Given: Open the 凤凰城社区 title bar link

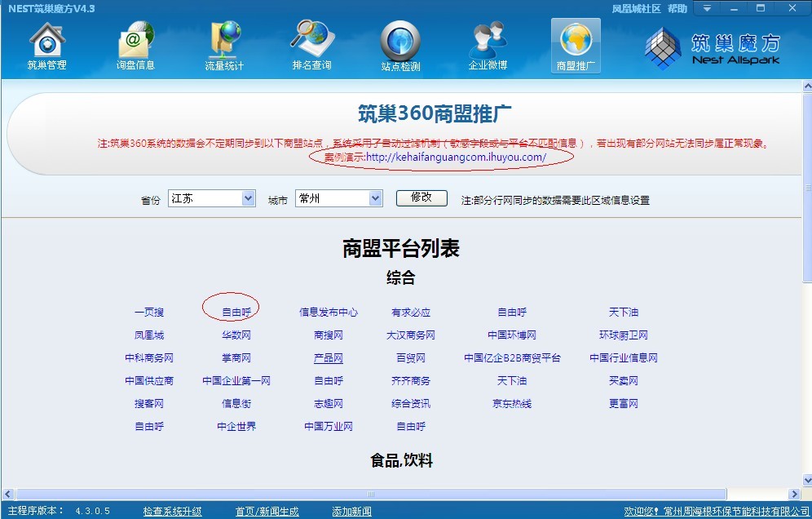Looking at the screenshot, I should (636, 9).
